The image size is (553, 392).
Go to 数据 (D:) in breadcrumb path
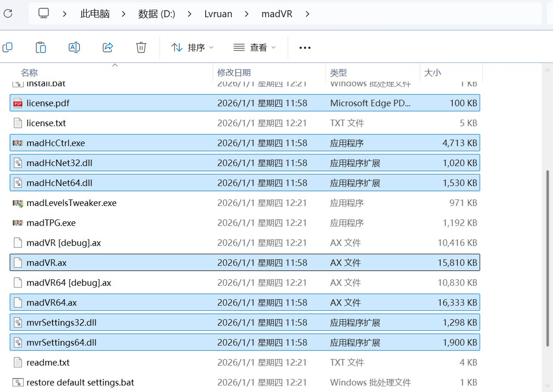click(157, 14)
